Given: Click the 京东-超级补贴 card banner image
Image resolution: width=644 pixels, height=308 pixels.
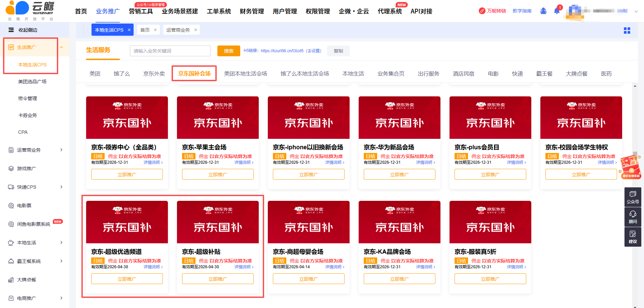Looking at the screenshot, I should click(x=218, y=222).
